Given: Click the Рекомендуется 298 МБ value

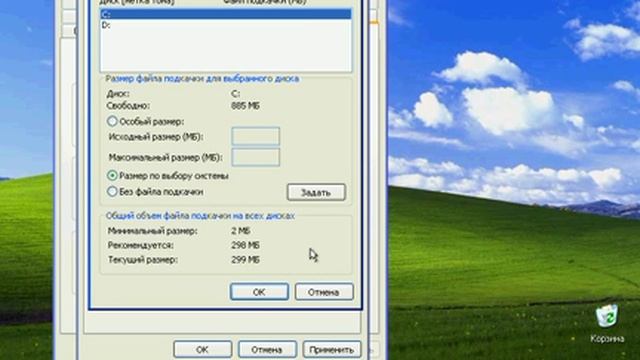Looking at the screenshot, I should [x=245, y=245].
